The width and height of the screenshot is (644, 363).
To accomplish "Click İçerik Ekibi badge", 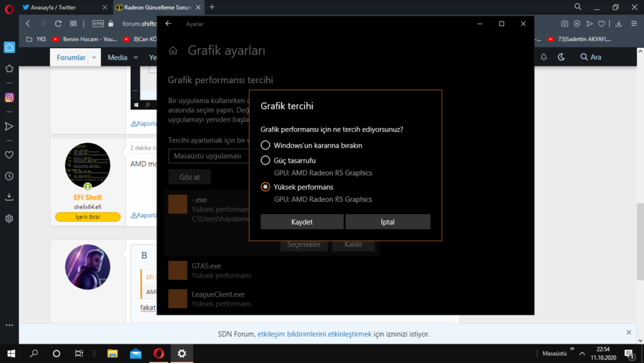I will click(x=87, y=217).
